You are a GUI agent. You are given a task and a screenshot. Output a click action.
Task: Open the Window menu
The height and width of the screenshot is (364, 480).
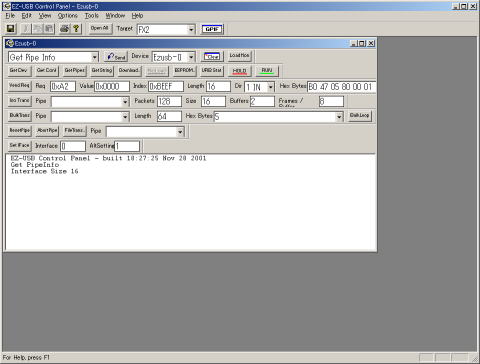(115, 16)
